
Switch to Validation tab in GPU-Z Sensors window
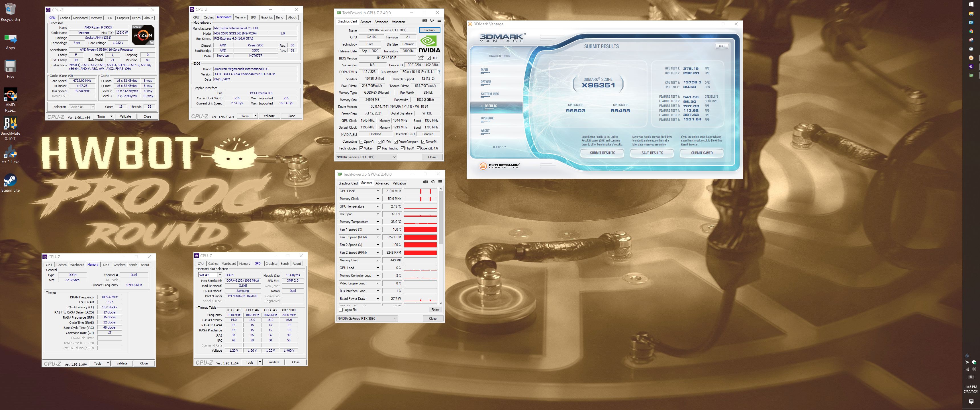click(399, 183)
